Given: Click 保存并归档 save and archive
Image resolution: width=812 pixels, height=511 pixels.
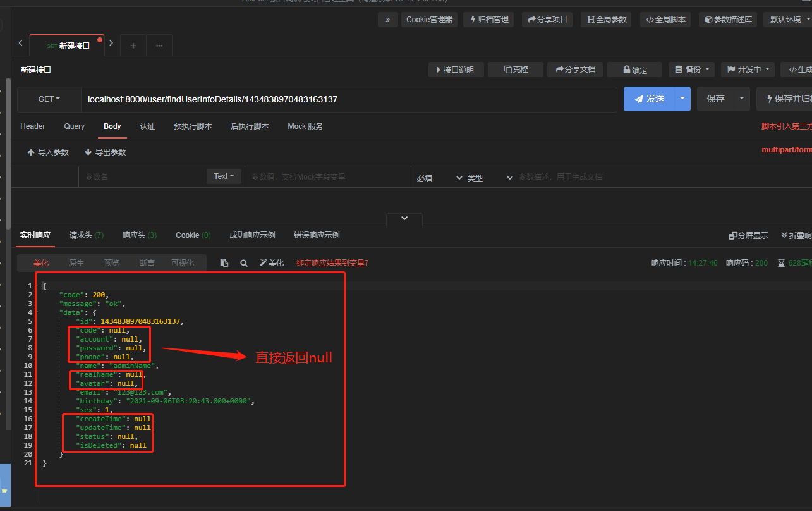Looking at the screenshot, I should (x=784, y=99).
